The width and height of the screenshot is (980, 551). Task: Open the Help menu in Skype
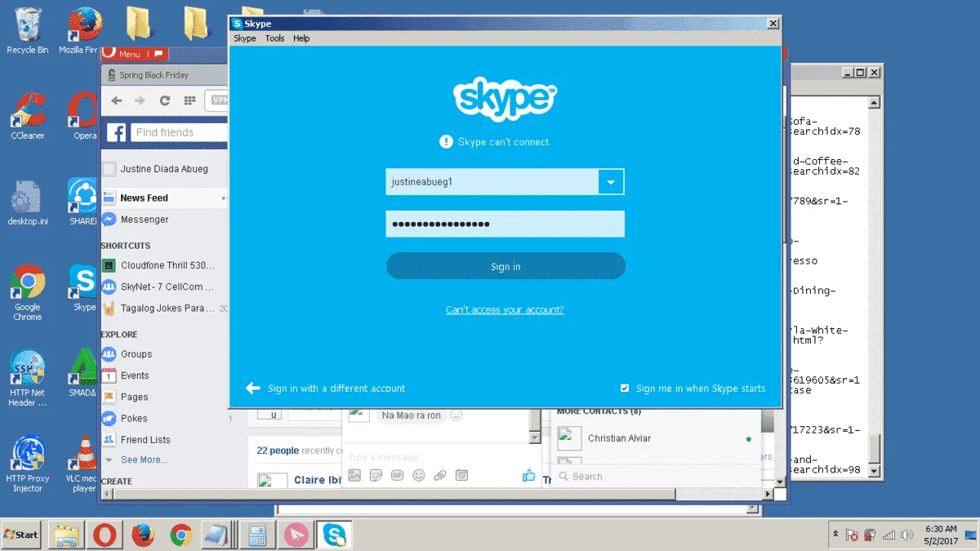tap(301, 38)
